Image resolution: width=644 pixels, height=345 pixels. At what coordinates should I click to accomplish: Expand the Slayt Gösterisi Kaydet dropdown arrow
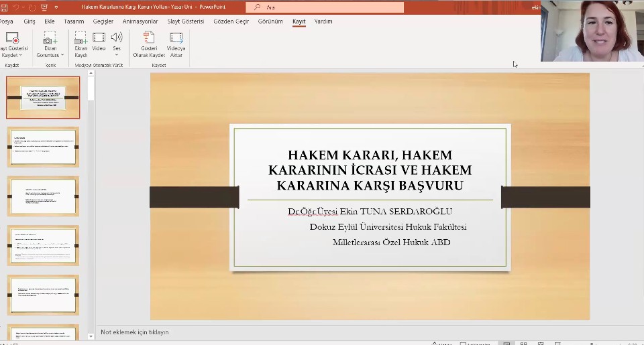coord(21,55)
